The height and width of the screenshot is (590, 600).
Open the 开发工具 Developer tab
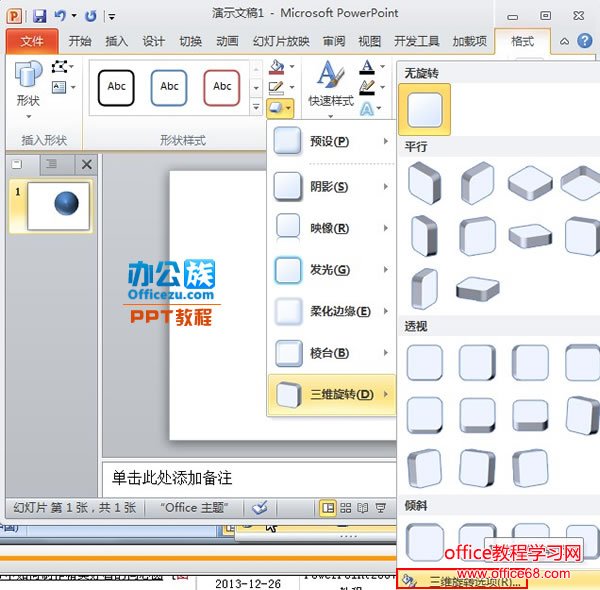pyautogui.click(x=416, y=41)
